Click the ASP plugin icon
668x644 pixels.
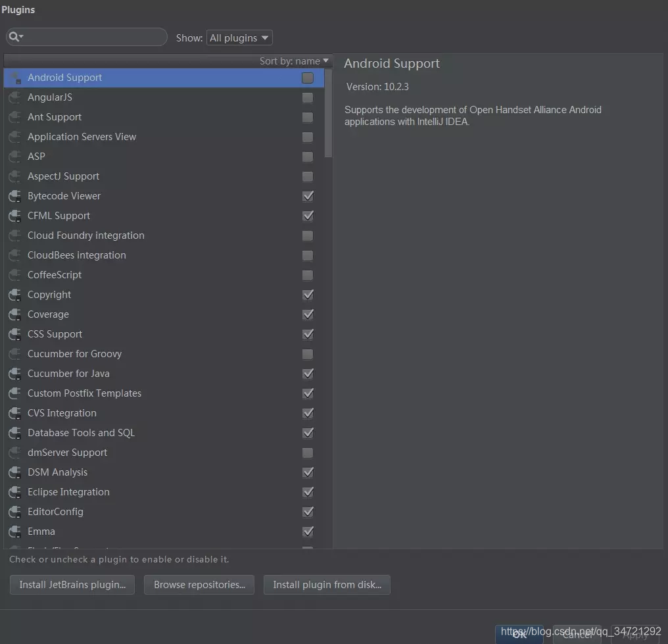[15, 157]
